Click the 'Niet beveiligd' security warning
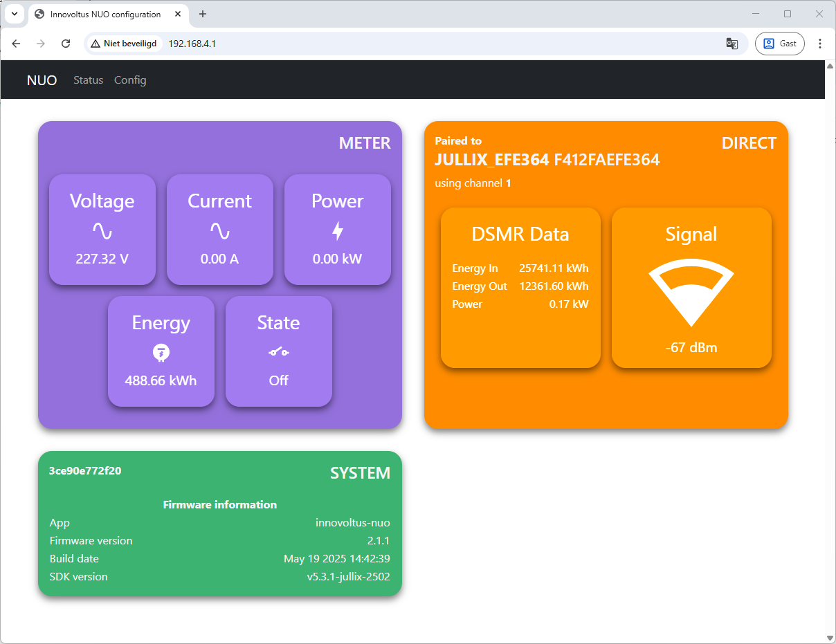 (x=124, y=44)
